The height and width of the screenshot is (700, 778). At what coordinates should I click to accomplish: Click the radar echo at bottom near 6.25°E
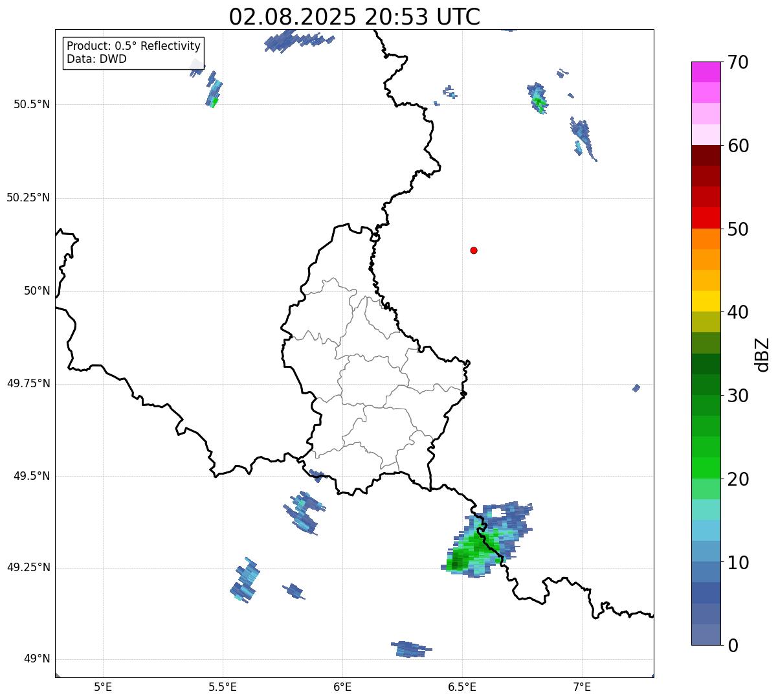point(410,649)
